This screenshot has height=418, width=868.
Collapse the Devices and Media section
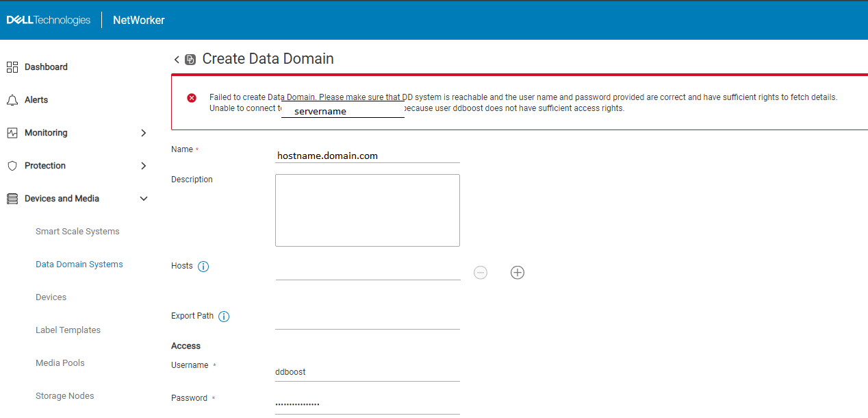(x=144, y=198)
